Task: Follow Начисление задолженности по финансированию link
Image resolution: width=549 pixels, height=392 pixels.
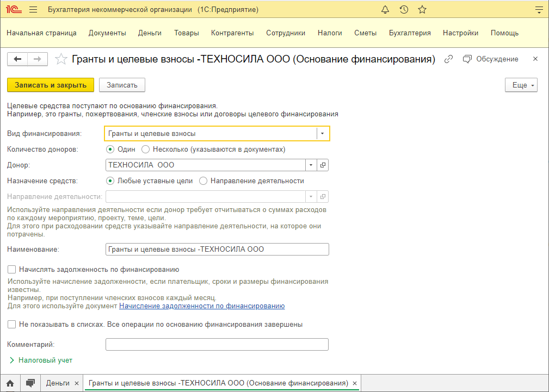Action: click(x=202, y=306)
